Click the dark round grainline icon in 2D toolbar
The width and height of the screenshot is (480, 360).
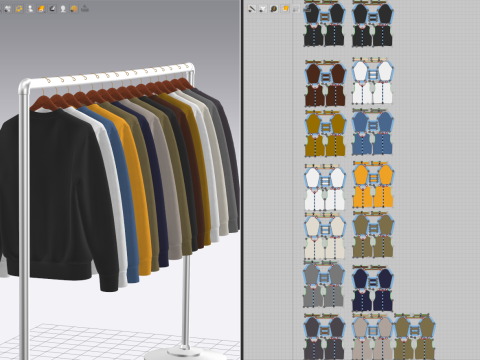(274, 9)
